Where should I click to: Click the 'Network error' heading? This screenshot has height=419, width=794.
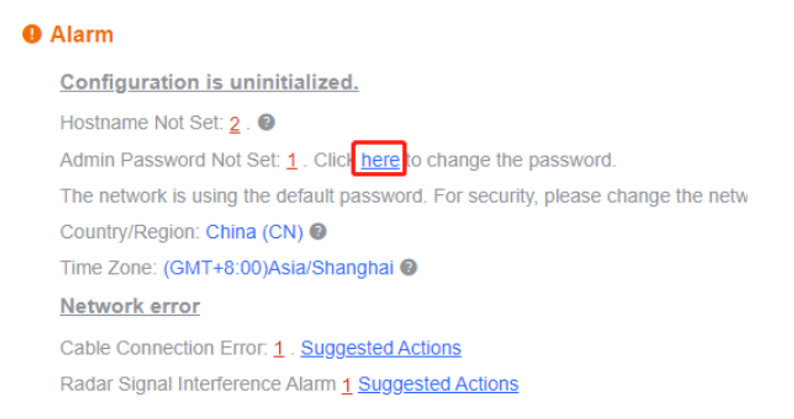click(x=130, y=306)
